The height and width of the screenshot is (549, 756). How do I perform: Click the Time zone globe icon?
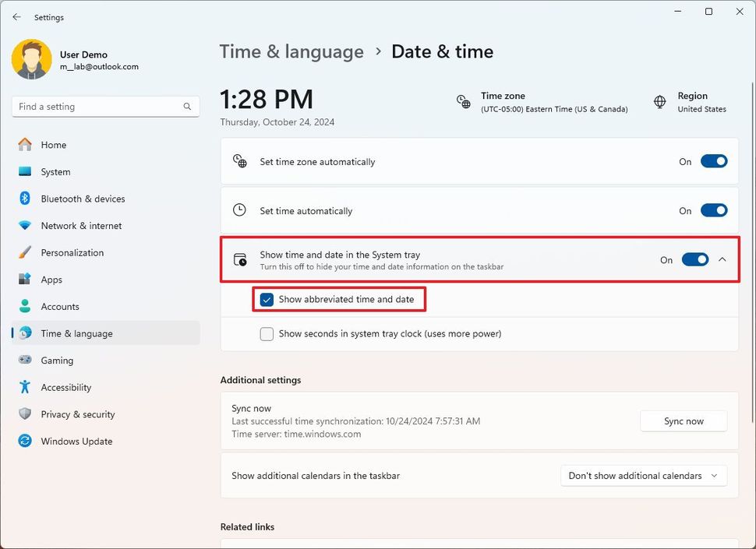click(x=463, y=102)
